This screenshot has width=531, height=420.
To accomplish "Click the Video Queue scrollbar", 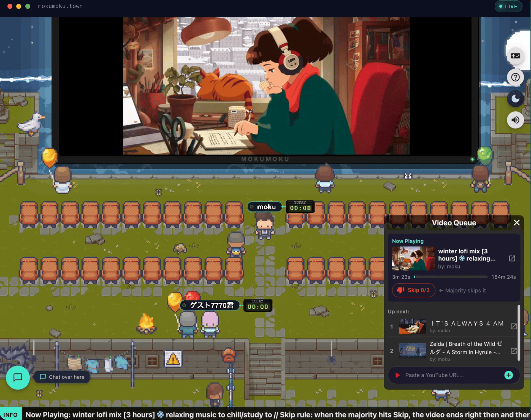I will point(519,333).
